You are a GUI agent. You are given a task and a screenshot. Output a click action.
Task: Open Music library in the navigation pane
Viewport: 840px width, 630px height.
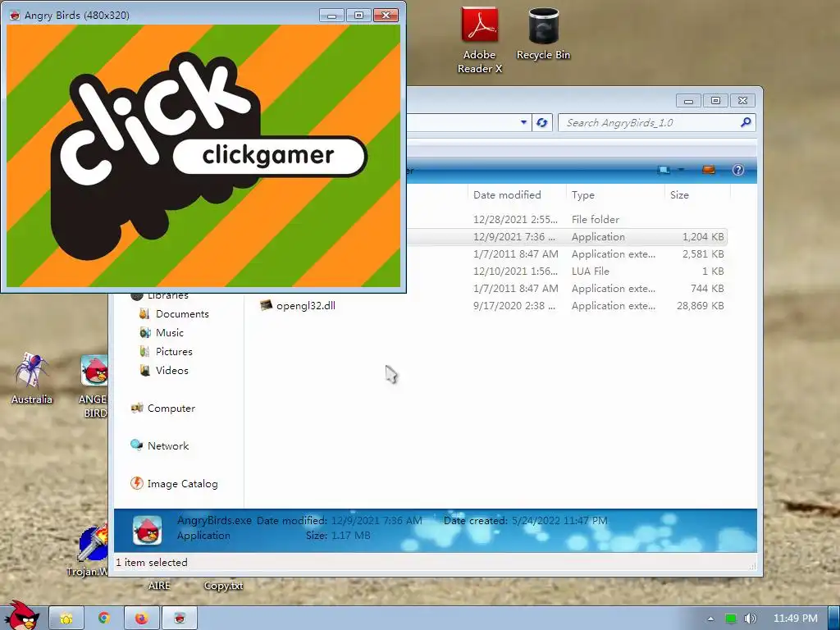click(169, 333)
